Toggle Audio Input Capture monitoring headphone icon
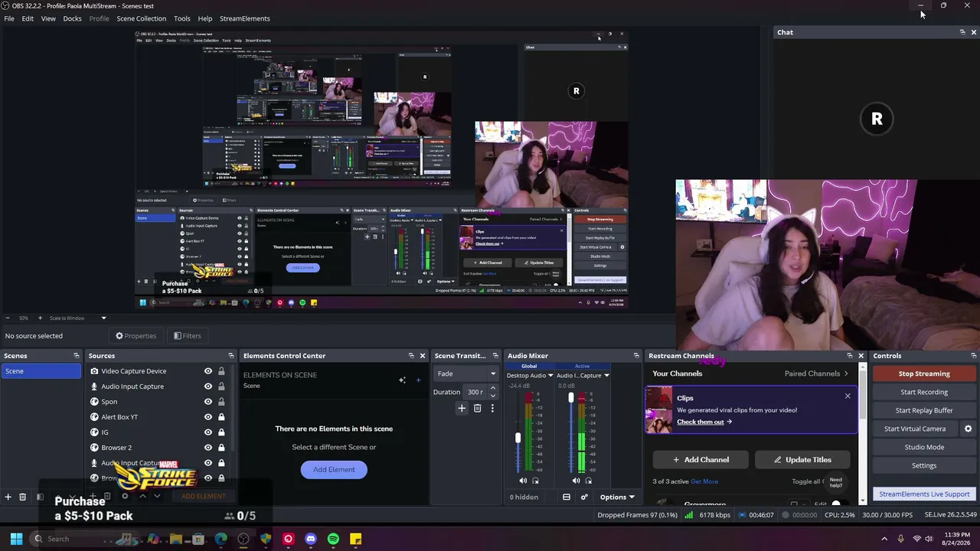The image size is (980, 551). tap(588, 481)
